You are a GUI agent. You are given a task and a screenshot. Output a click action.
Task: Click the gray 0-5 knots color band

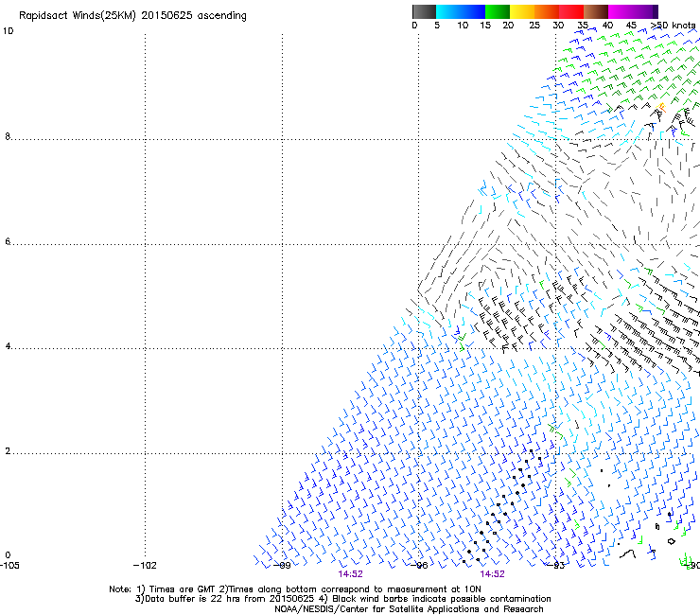click(x=424, y=11)
